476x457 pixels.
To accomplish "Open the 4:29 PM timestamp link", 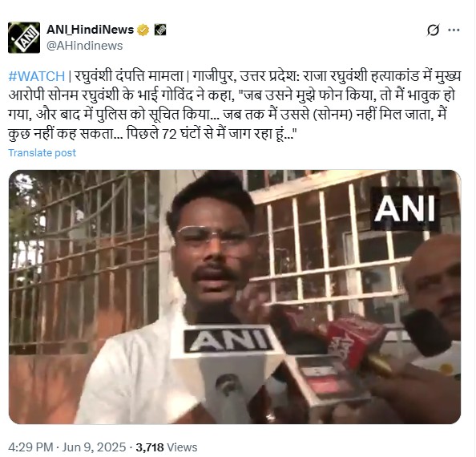I will click(x=30, y=447).
